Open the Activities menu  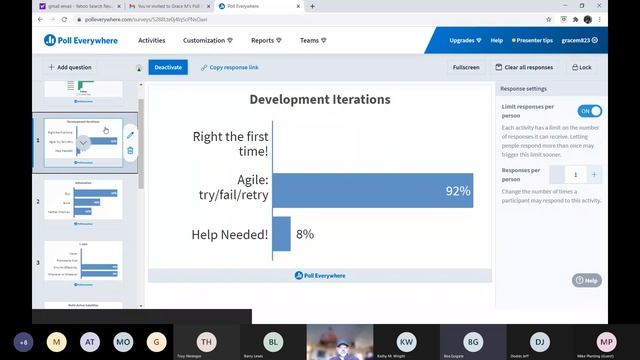pyautogui.click(x=151, y=40)
